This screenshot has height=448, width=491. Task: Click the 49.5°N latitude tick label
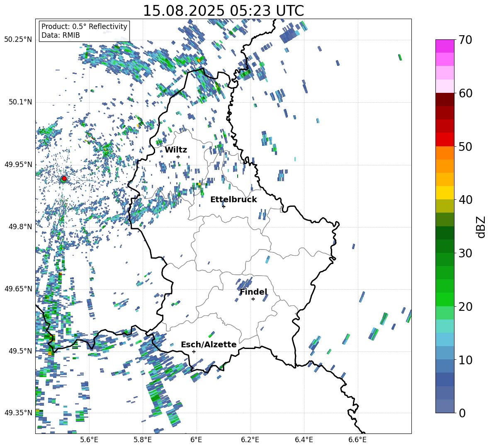(20, 351)
